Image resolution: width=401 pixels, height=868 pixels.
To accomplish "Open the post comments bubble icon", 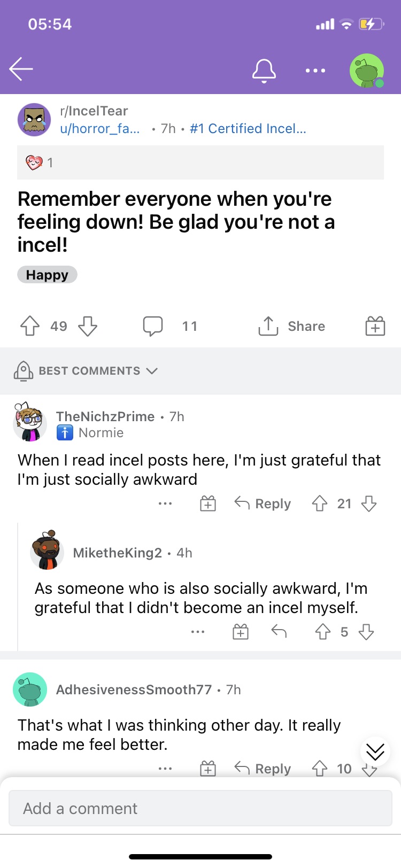I will point(153,326).
